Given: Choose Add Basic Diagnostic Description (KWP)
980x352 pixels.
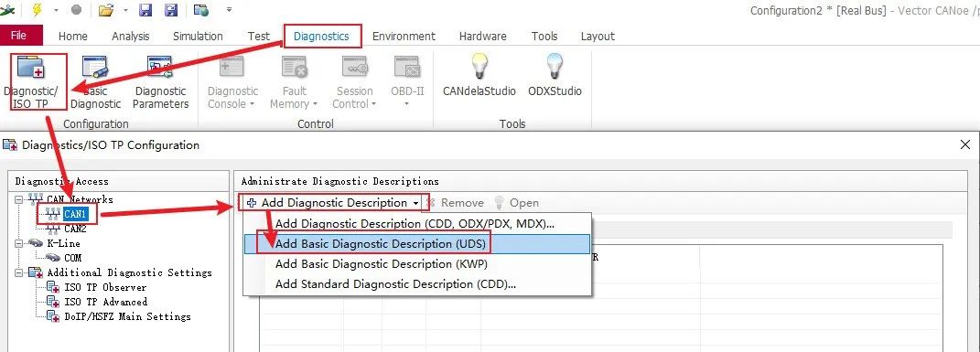Looking at the screenshot, I should click(x=417, y=264).
